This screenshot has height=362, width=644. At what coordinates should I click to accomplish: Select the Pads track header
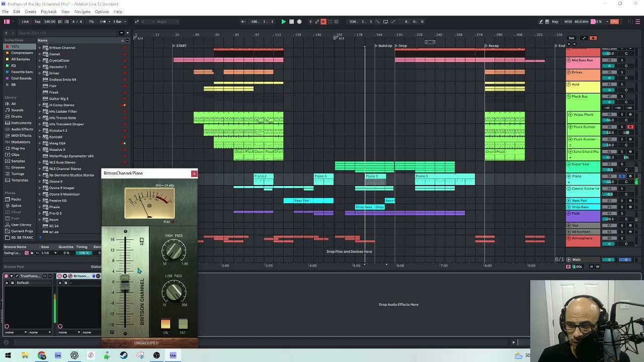[583, 216]
